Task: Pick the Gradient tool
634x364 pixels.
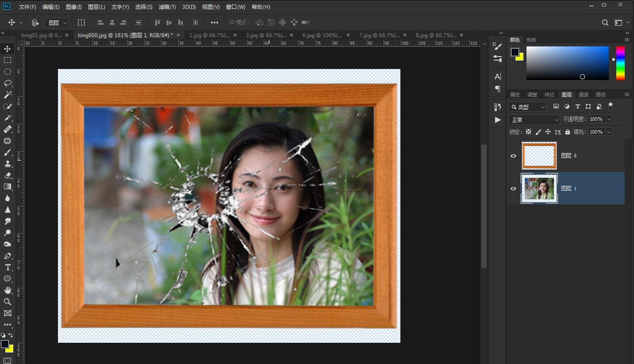Action: (8, 187)
